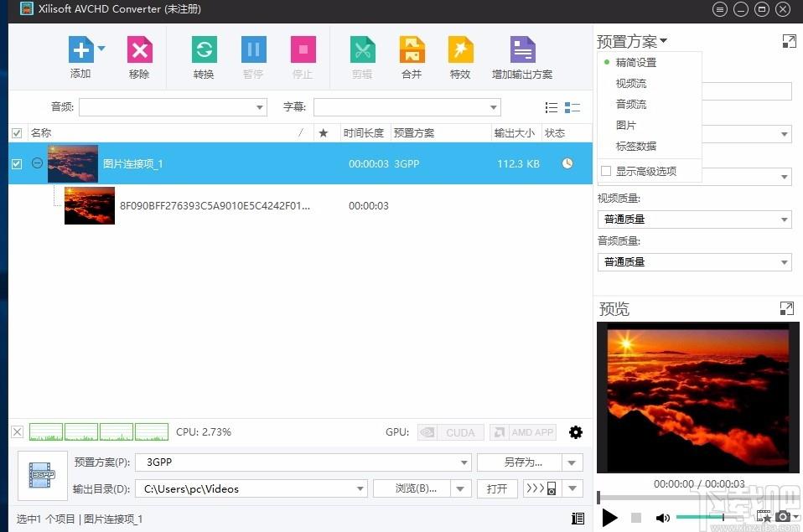
Task: Click the export to device icon button
Action: click(x=541, y=488)
